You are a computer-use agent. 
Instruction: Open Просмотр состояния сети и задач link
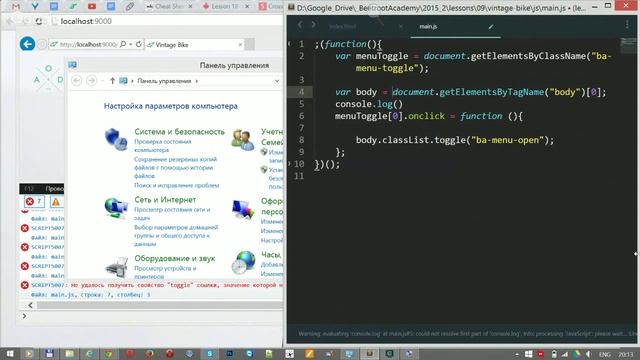coord(172,213)
